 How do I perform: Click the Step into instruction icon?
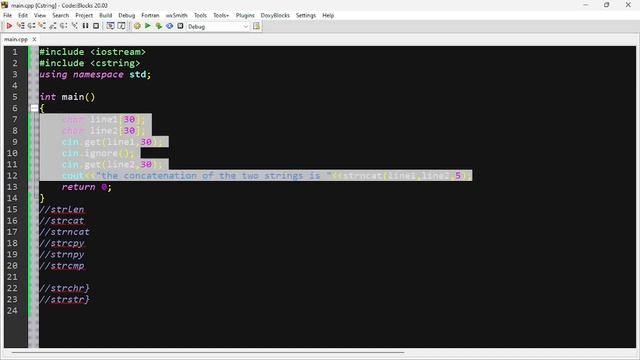pos(74,26)
